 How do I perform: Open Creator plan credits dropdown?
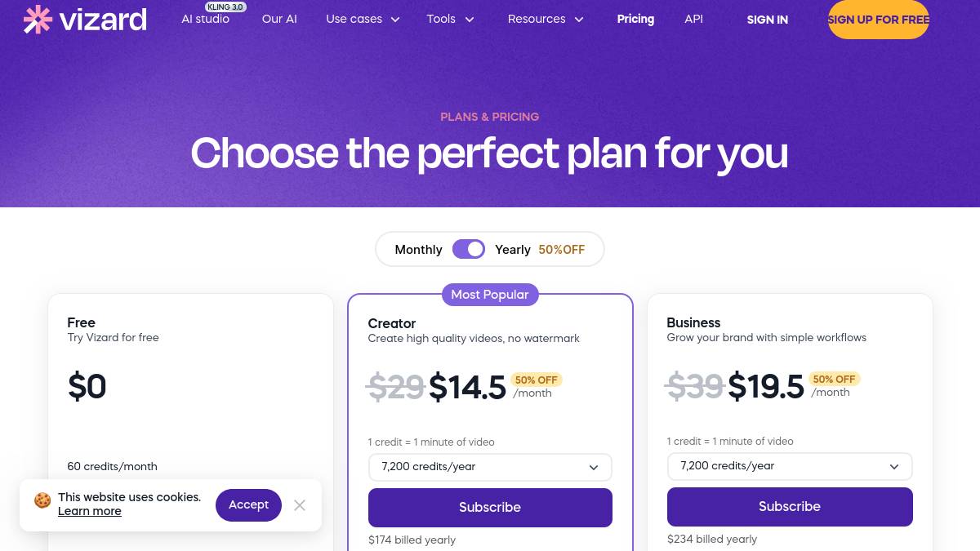point(490,467)
